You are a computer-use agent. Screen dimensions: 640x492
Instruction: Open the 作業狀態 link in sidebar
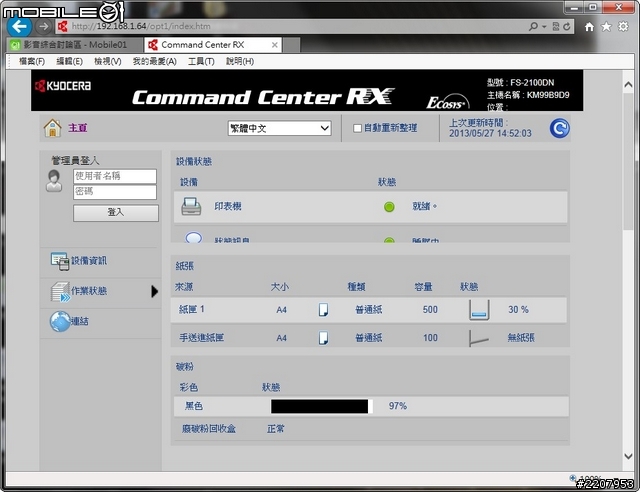[x=89, y=291]
